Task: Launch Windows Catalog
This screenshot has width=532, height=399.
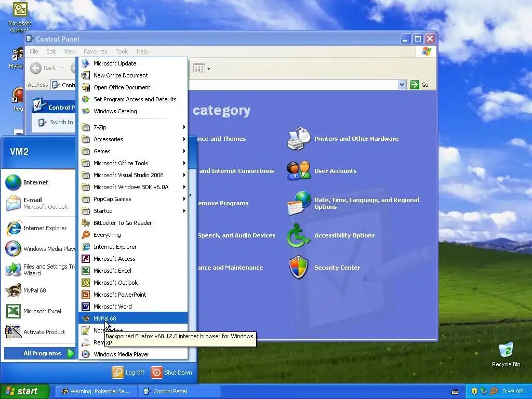Action: (x=133, y=111)
